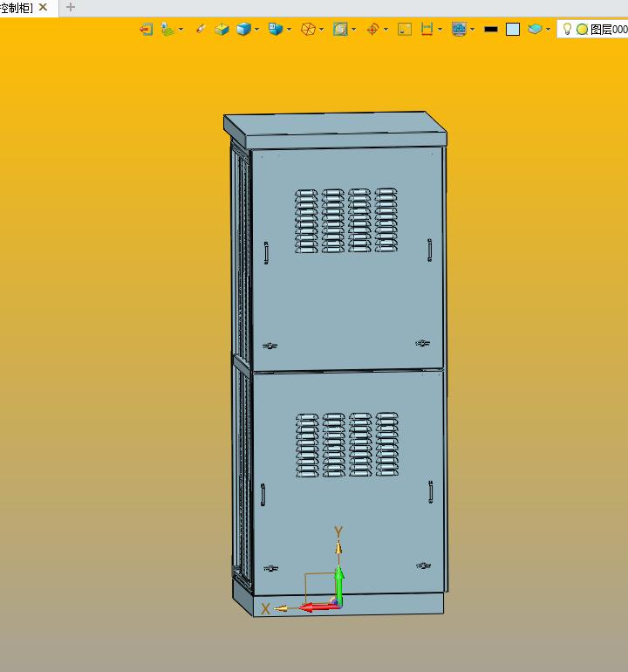
Task: Click the section view square icon
Action: [x=340, y=29]
